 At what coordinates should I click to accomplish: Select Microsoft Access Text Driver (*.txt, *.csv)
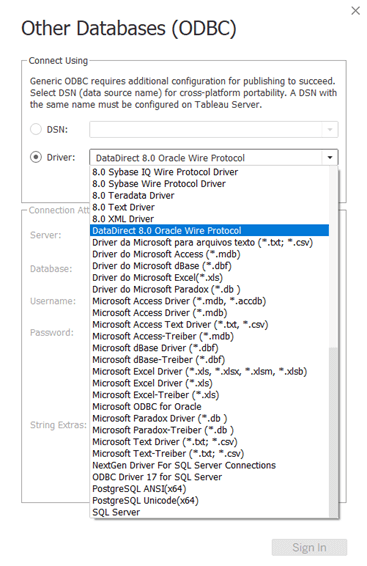(x=209, y=325)
